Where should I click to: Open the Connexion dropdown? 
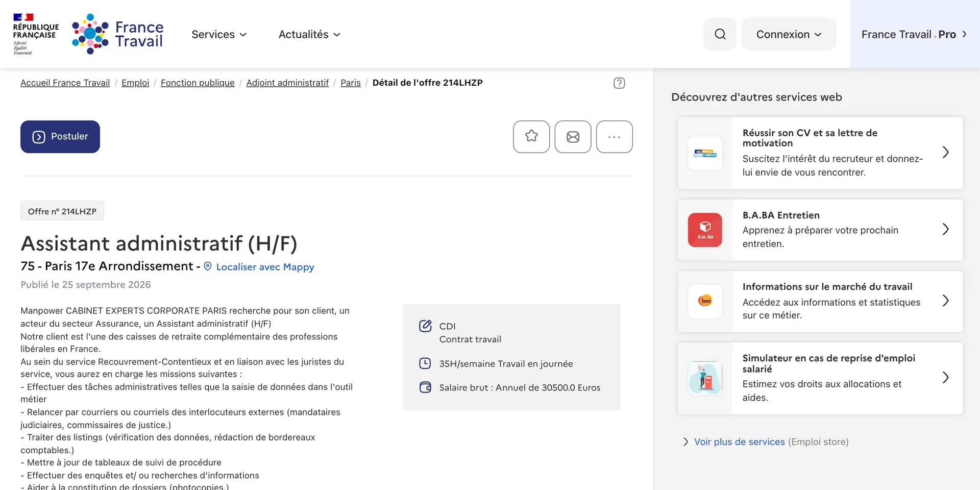(789, 34)
